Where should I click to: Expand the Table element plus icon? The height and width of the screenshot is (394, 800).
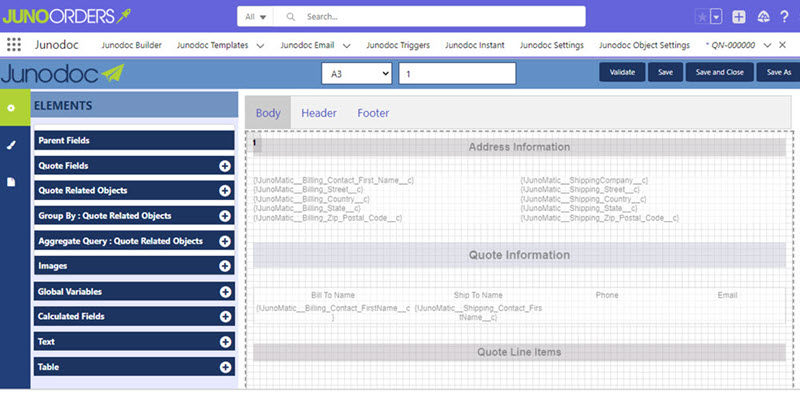(x=225, y=367)
